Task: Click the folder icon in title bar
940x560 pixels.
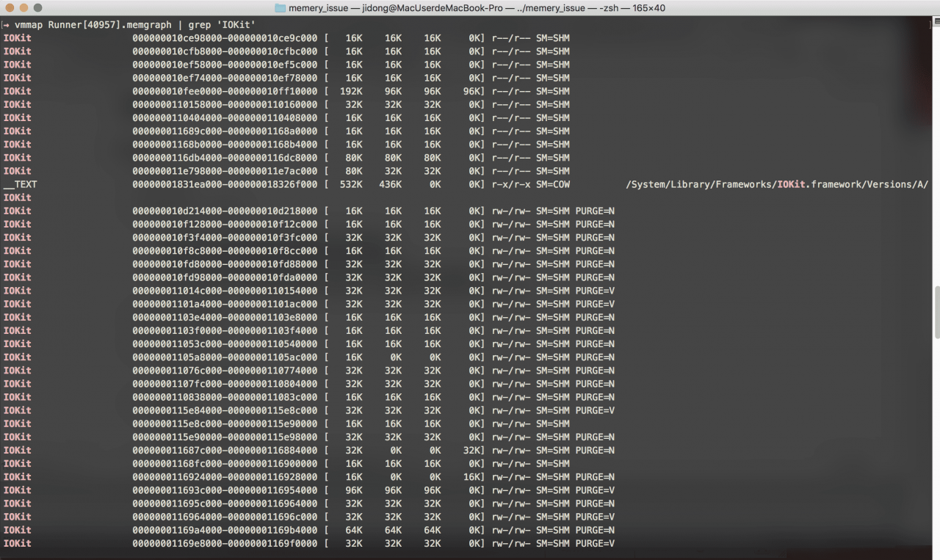Action: tap(281, 7)
